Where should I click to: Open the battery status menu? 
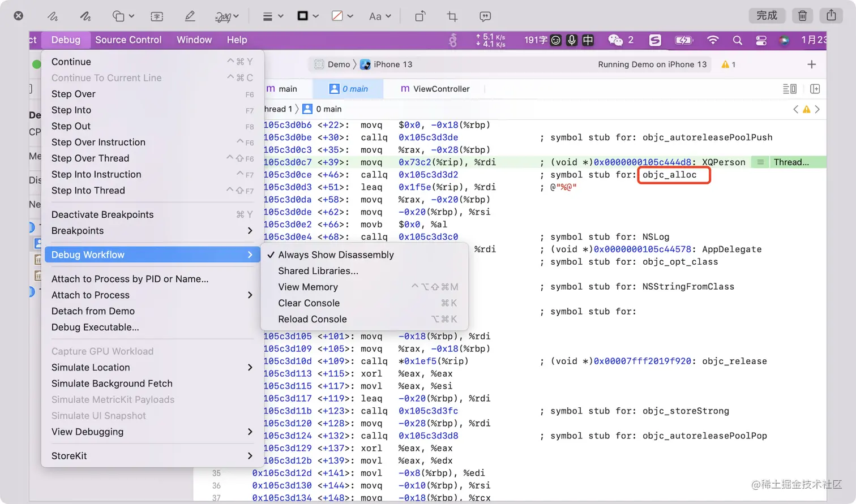[684, 40]
